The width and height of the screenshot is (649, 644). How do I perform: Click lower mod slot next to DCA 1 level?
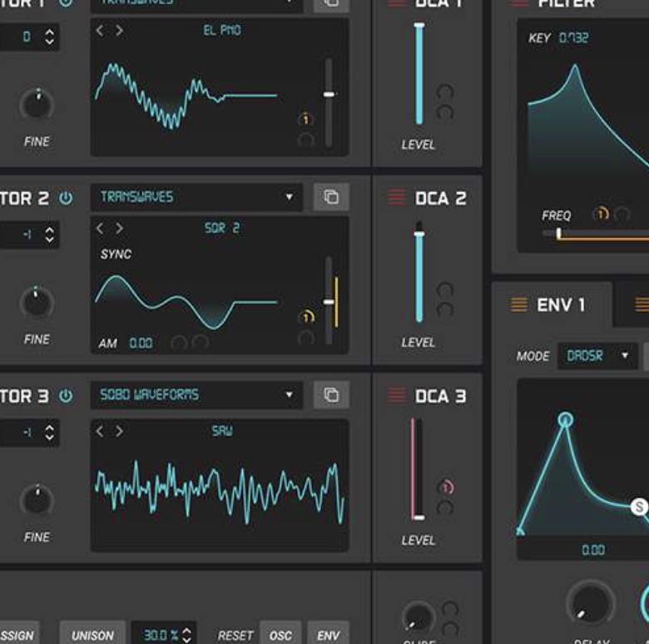click(445, 112)
